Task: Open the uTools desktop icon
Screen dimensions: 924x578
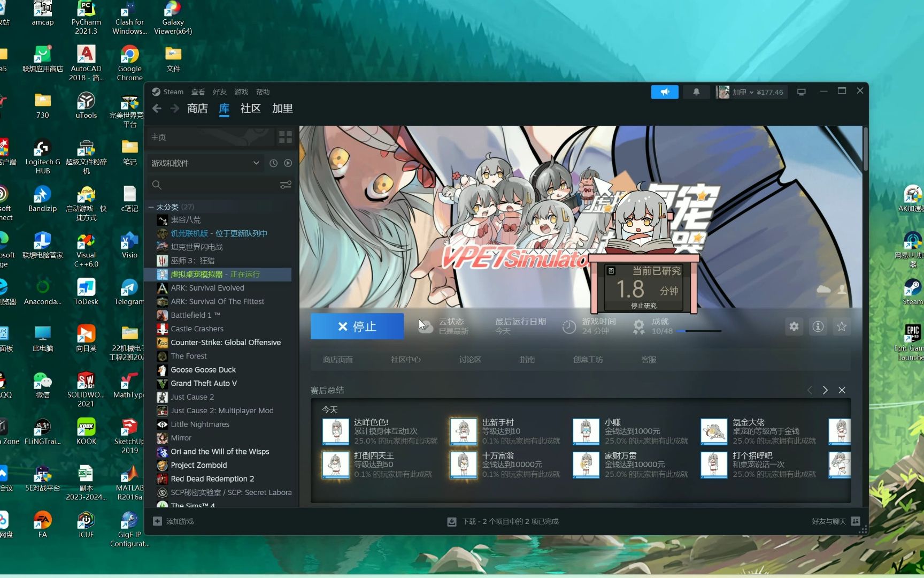Action: coord(86,105)
